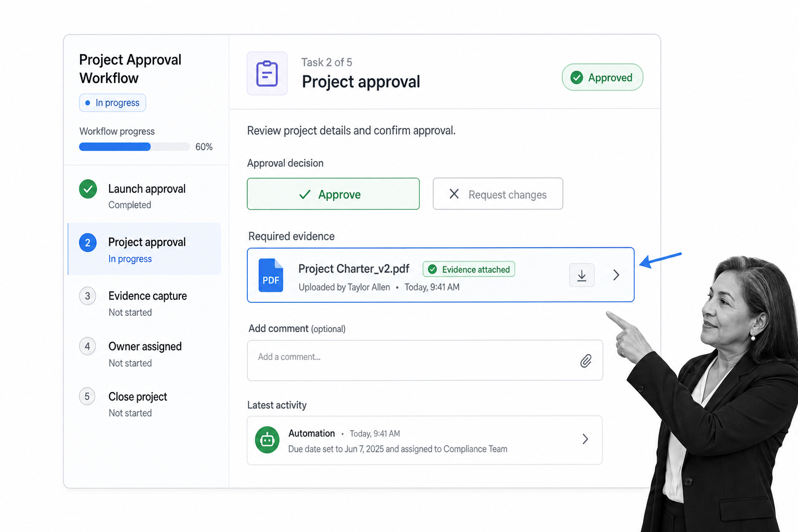Screen dimensions: 798x532
Task: Click the Approve button
Action: point(333,194)
